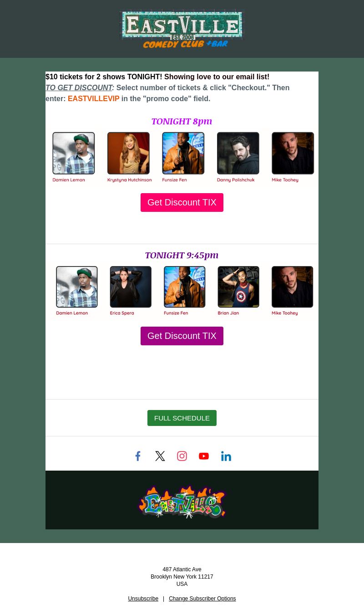Click the Unsubscribe link

point(143,599)
